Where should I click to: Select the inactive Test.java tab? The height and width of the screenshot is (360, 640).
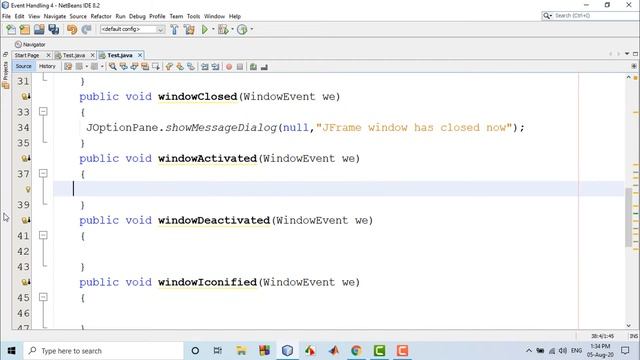coord(74,55)
